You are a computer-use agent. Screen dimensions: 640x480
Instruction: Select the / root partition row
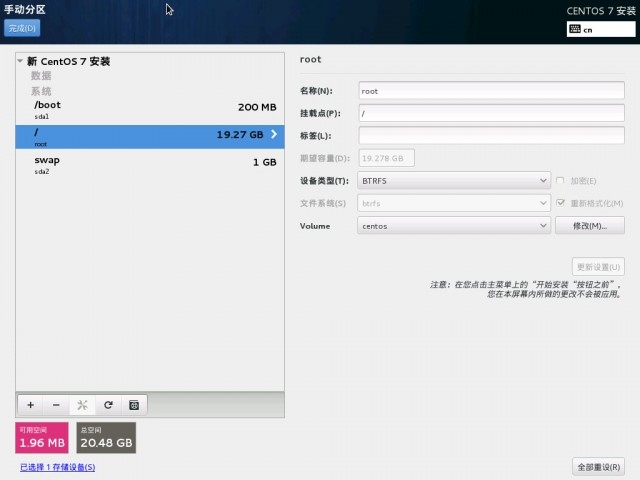[150, 137]
